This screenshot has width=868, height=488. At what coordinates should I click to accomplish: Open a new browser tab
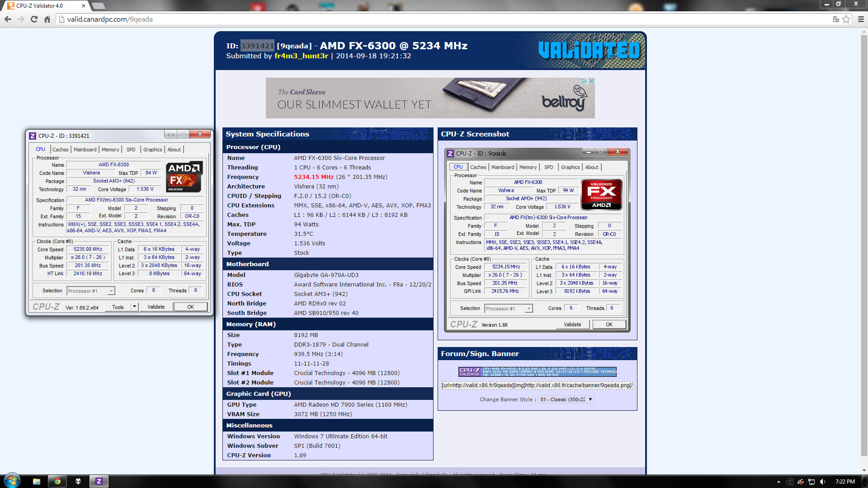(99, 6)
